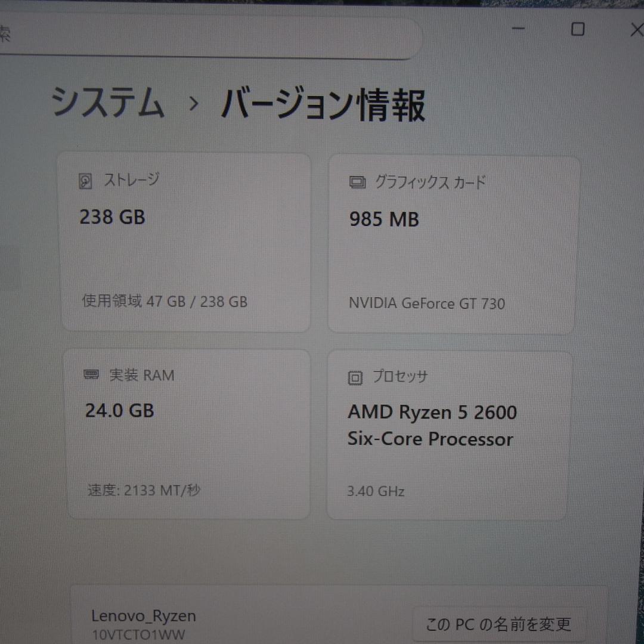Image resolution: width=644 pixels, height=644 pixels.
Task: Select the NVIDIA GeForce GT 730 text
Action: tap(426, 304)
